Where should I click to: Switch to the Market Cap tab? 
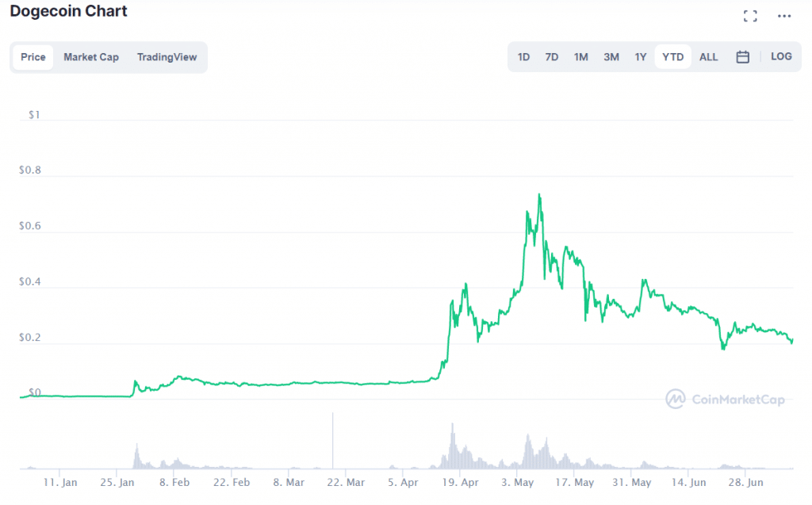coord(91,57)
